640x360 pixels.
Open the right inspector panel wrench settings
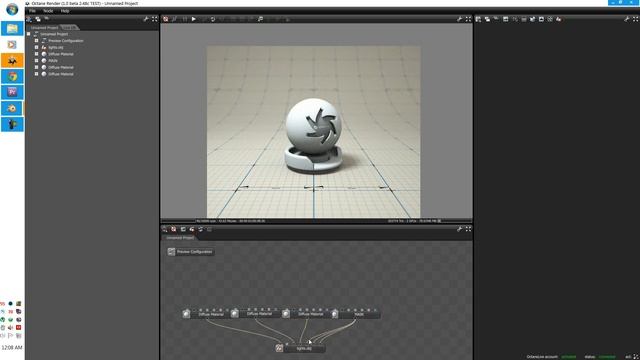click(x=627, y=19)
